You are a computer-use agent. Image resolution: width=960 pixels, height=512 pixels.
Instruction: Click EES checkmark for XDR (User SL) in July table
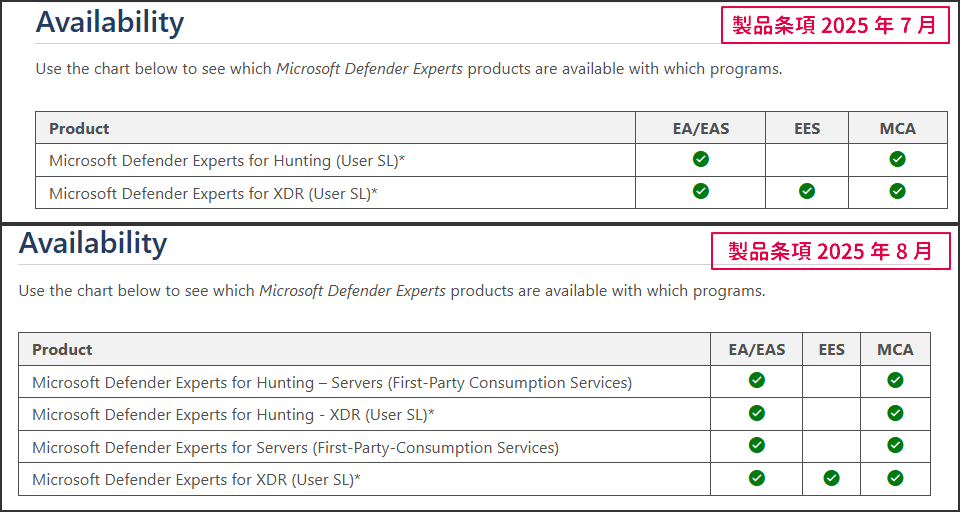807,191
